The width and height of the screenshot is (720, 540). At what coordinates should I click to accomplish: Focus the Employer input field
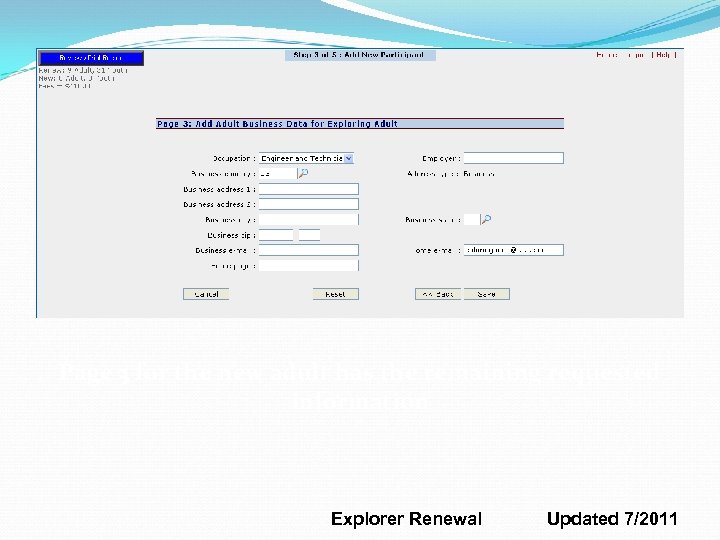click(513, 158)
